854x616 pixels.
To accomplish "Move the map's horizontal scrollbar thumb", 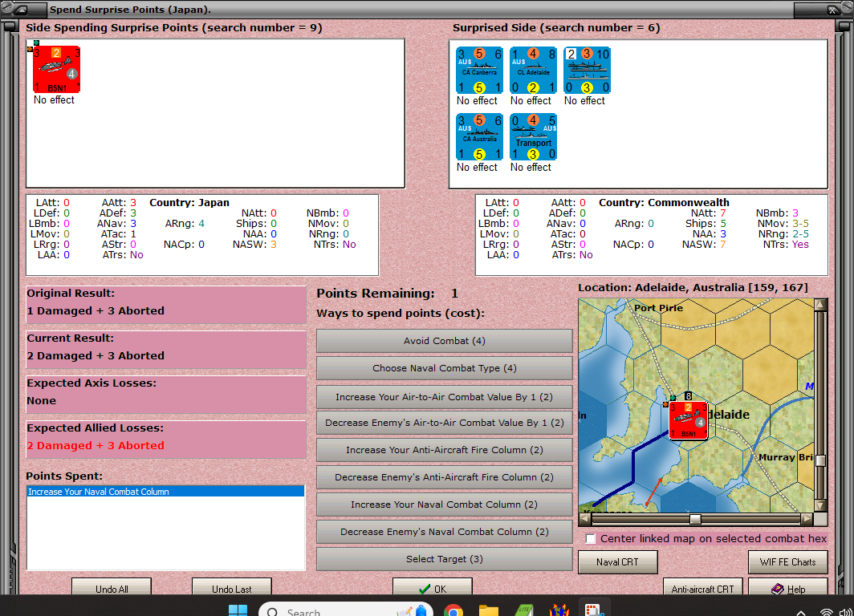I will (695, 519).
